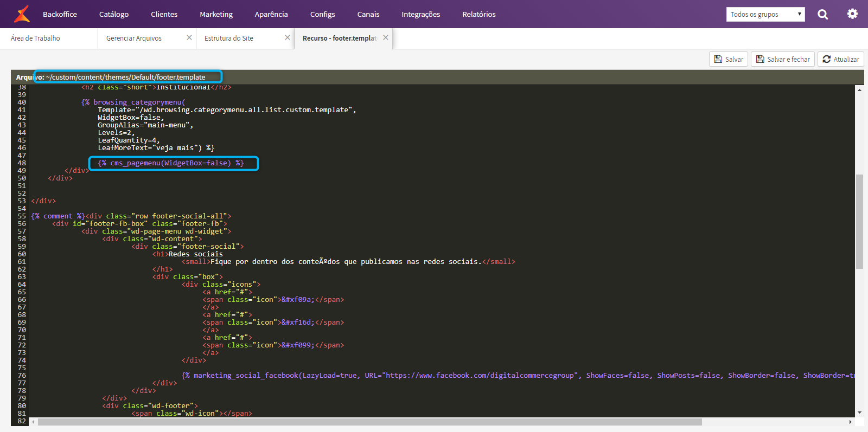Click the Salvar button
Screen dimensions: 868x432
[x=729, y=59]
